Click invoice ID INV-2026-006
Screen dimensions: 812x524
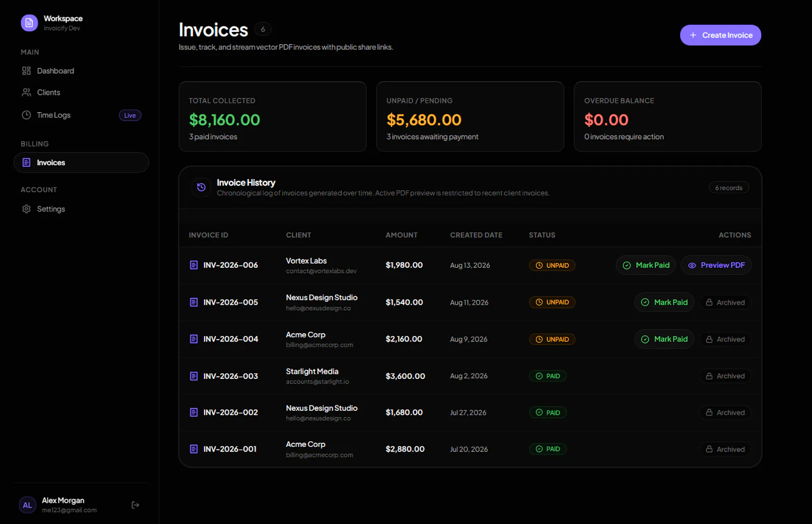tap(230, 265)
